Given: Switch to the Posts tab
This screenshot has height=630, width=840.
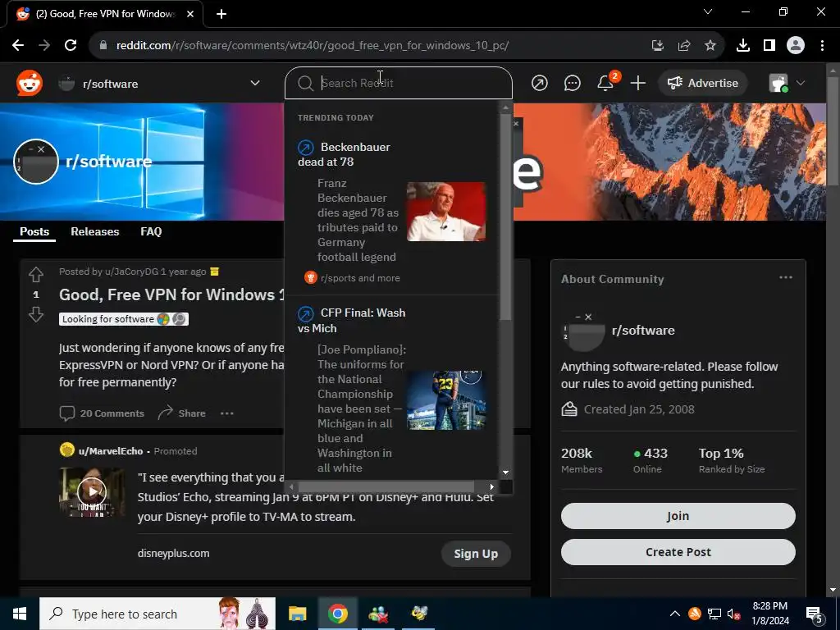Looking at the screenshot, I should coord(34,231).
